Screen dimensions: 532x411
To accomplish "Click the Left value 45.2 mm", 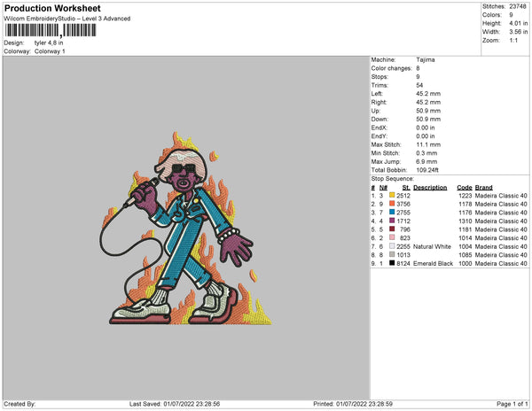I will coord(428,94).
